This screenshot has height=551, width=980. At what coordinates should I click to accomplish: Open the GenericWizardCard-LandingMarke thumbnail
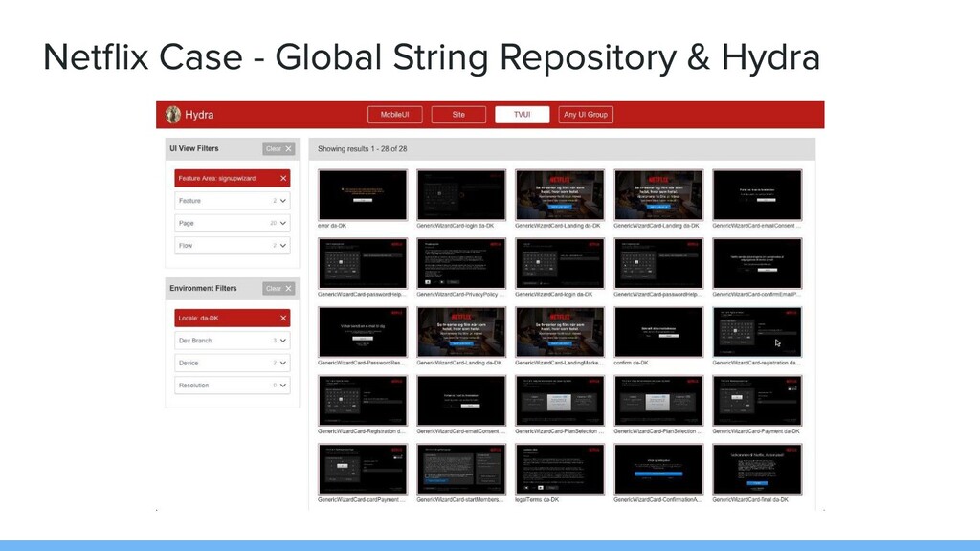(560, 332)
